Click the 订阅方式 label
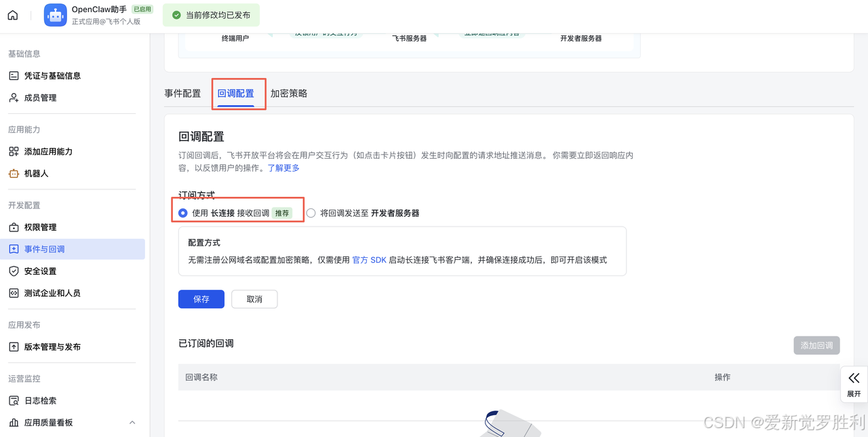This screenshot has height=437, width=868. [197, 195]
